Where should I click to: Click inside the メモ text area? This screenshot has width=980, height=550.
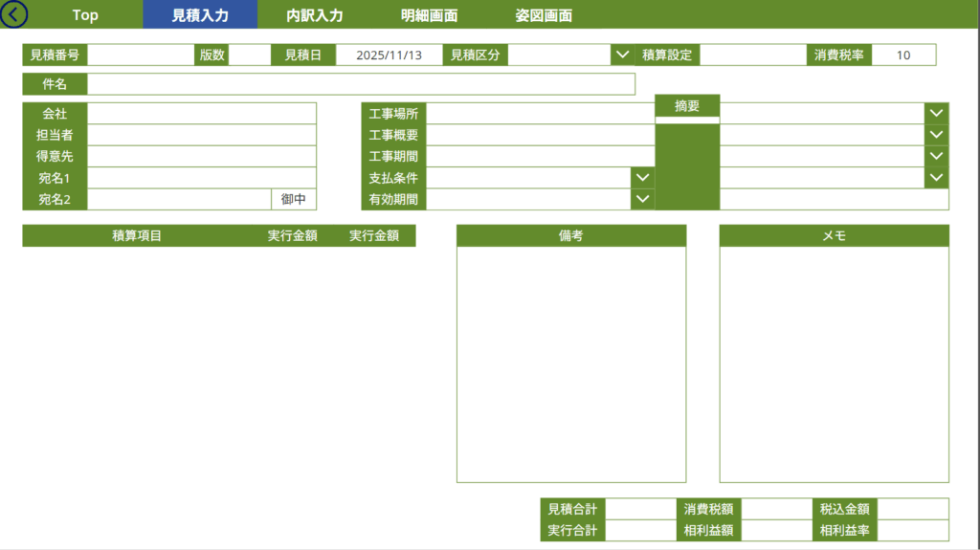coord(834,364)
